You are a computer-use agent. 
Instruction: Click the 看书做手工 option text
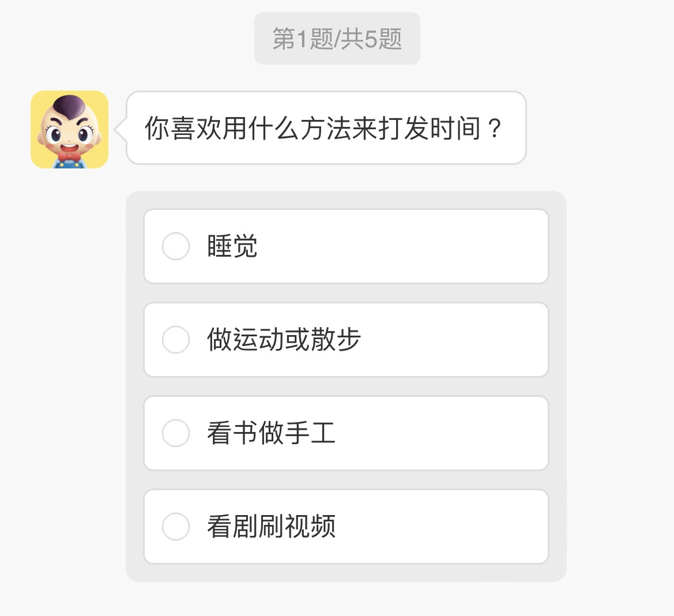(x=271, y=433)
